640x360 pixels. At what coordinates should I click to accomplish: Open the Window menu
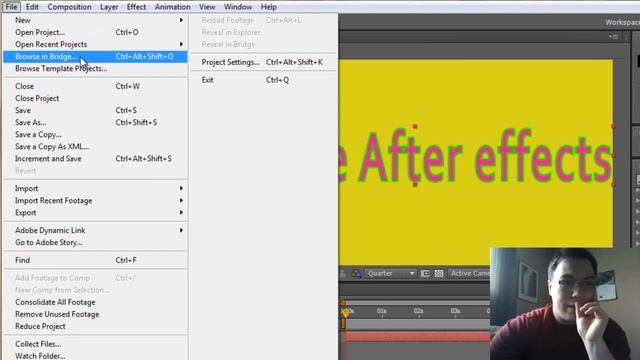tap(238, 7)
